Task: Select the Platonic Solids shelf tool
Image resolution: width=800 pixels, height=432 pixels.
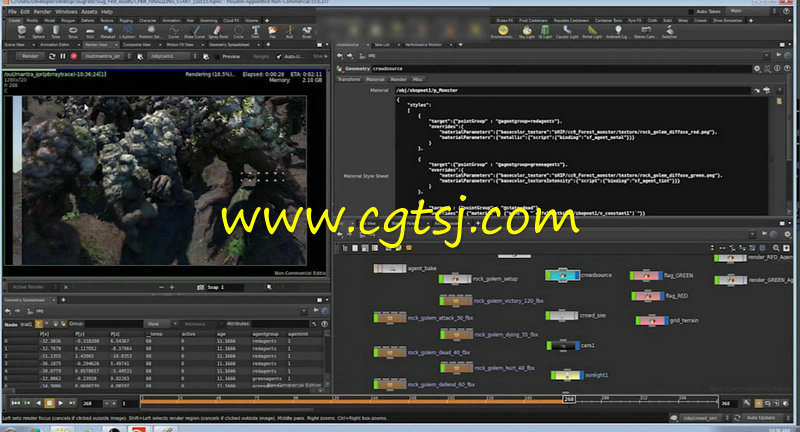Action: tap(150, 32)
